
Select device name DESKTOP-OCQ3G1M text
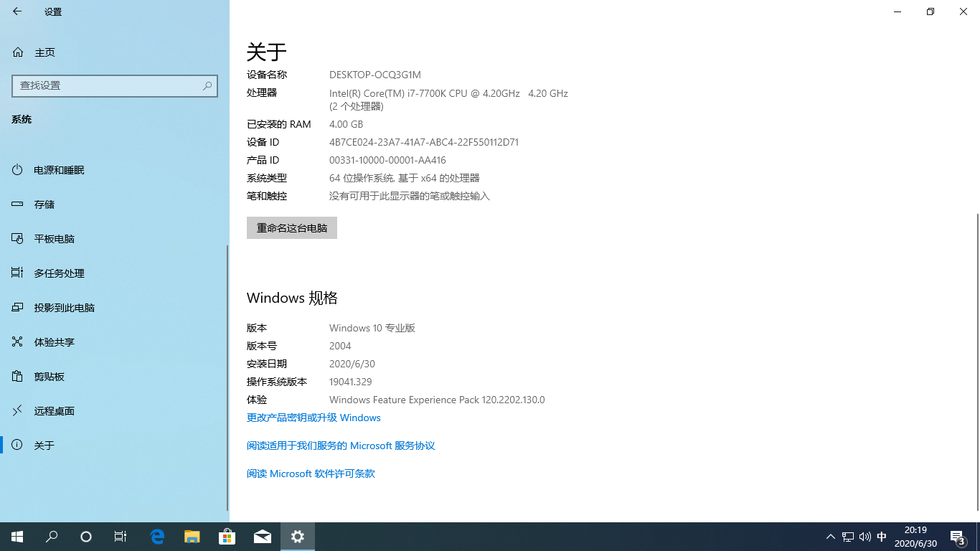[x=375, y=75]
